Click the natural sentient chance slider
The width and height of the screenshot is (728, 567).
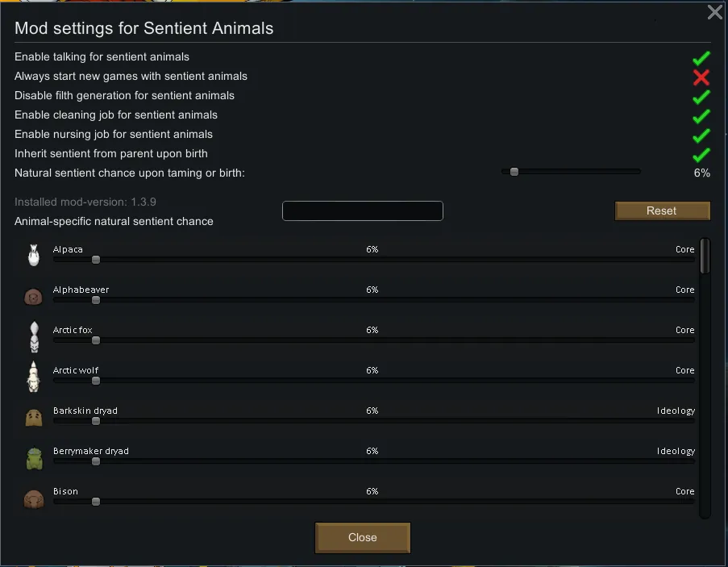click(x=571, y=172)
